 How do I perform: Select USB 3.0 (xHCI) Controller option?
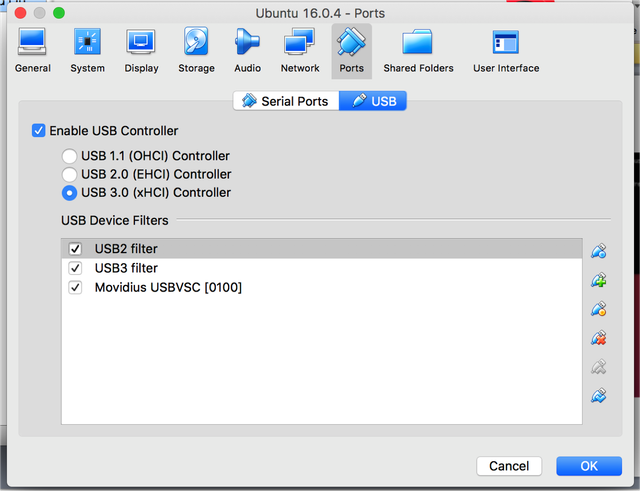(69, 193)
